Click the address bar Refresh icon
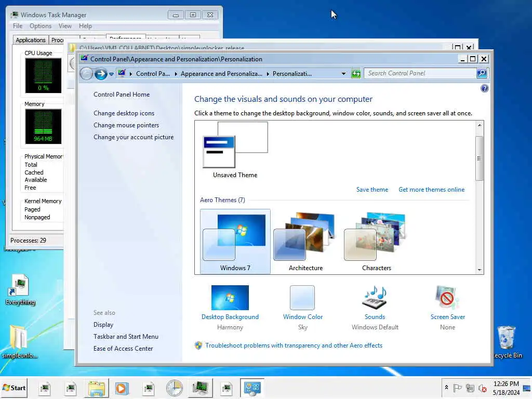The width and height of the screenshot is (532, 399). 356,74
